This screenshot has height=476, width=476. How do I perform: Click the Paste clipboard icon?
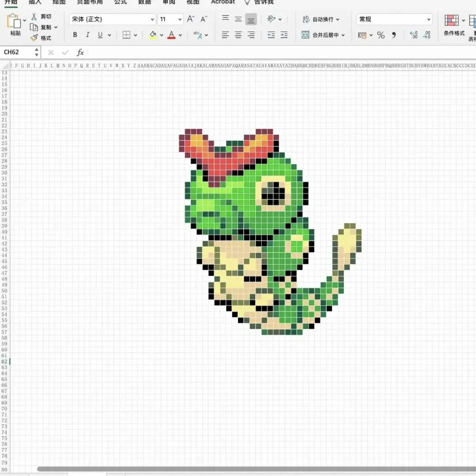pos(14,21)
